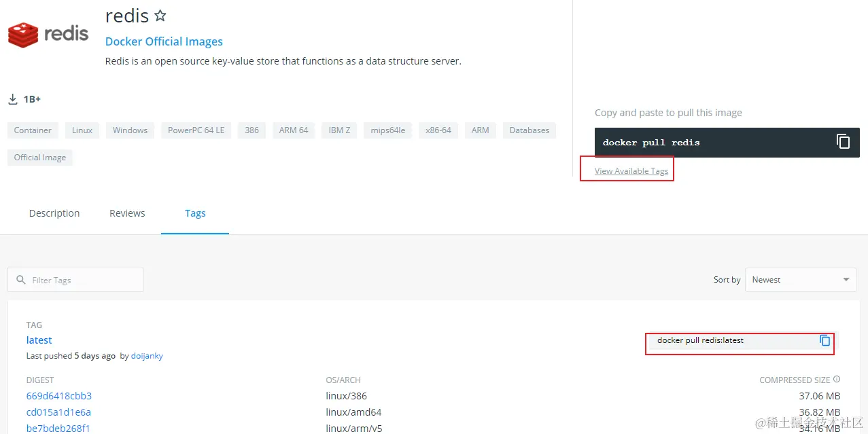Open View Available Tags link
Viewport: 868px width, 434px height.
point(631,171)
